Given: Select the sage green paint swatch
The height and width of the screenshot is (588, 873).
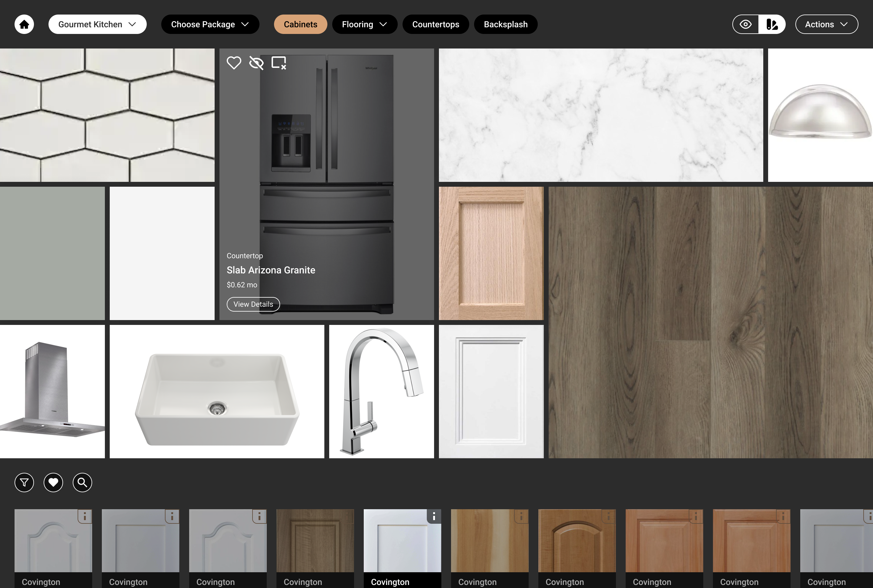Looking at the screenshot, I should tap(52, 253).
